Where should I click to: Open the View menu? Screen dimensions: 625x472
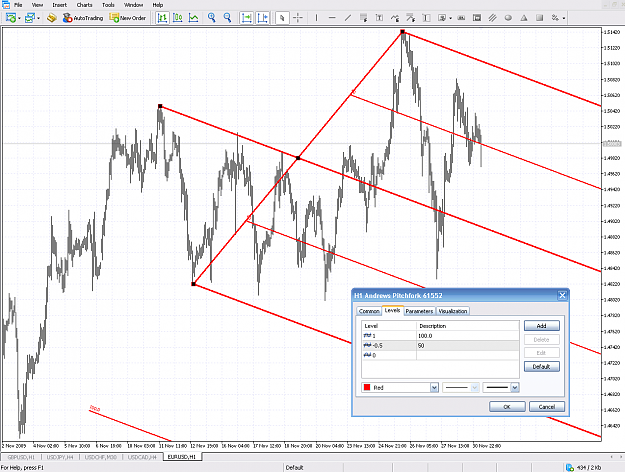[37, 5]
